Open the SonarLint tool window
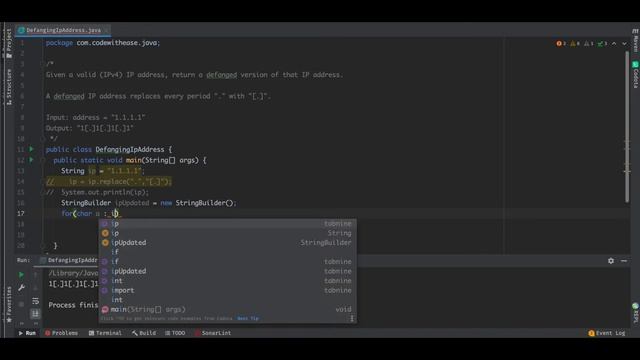 pyautogui.click(x=213, y=333)
